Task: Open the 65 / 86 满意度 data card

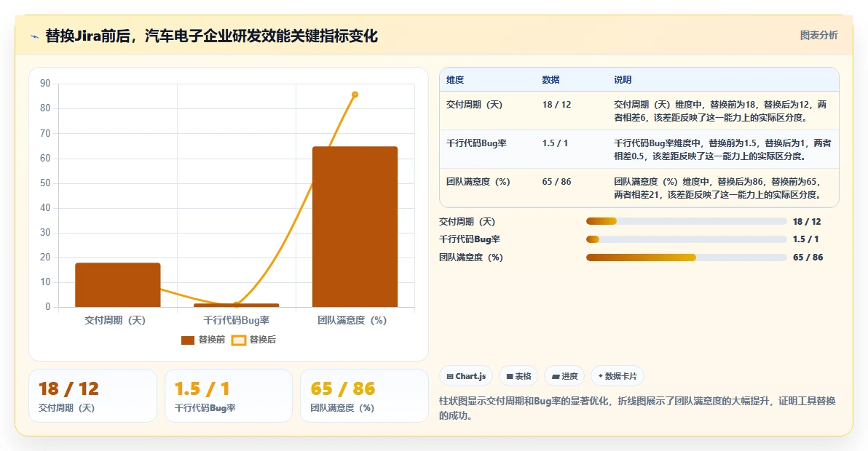Action: [x=364, y=396]
